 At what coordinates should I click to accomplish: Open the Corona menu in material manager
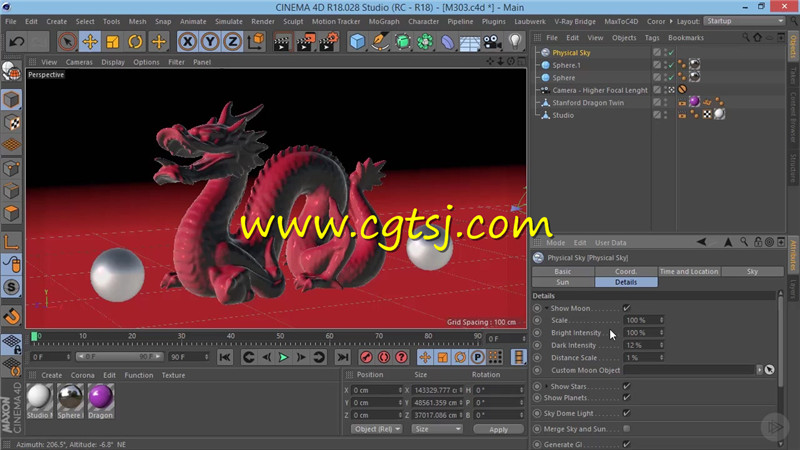[x=83, y=375]
